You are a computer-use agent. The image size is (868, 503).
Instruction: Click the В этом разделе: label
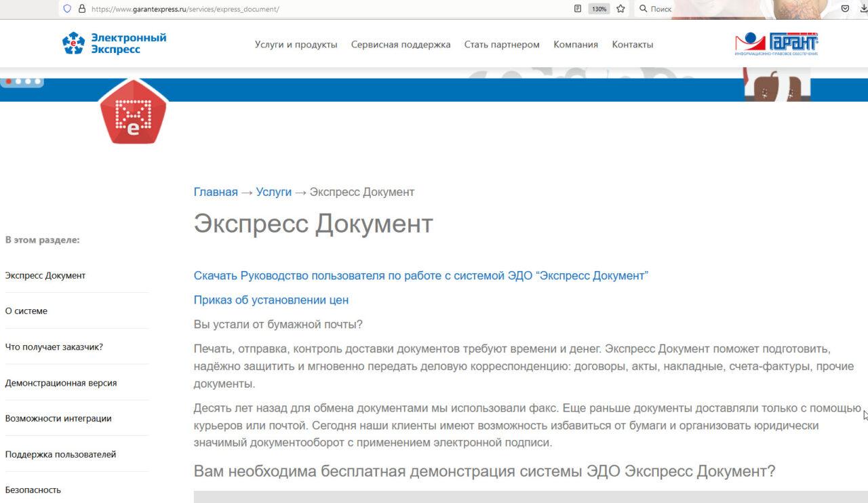[x=42, y=239]
